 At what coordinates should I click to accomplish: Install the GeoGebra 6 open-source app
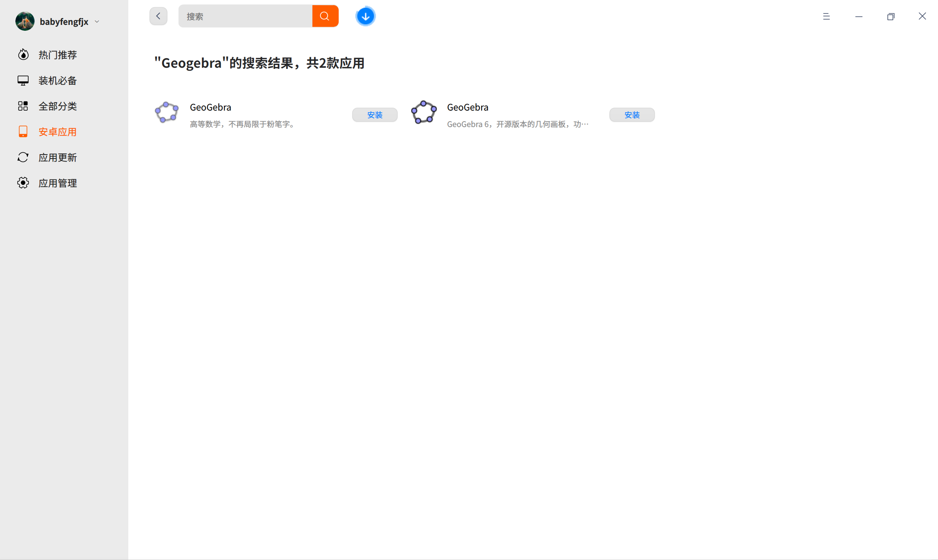point(632,115)
